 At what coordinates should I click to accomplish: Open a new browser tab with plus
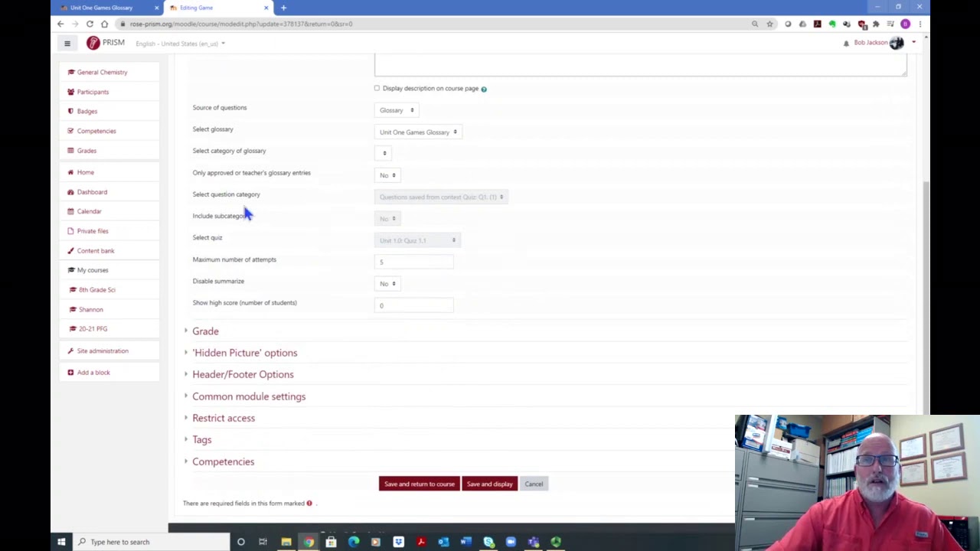pyautogui.click(x=283, y=8)
